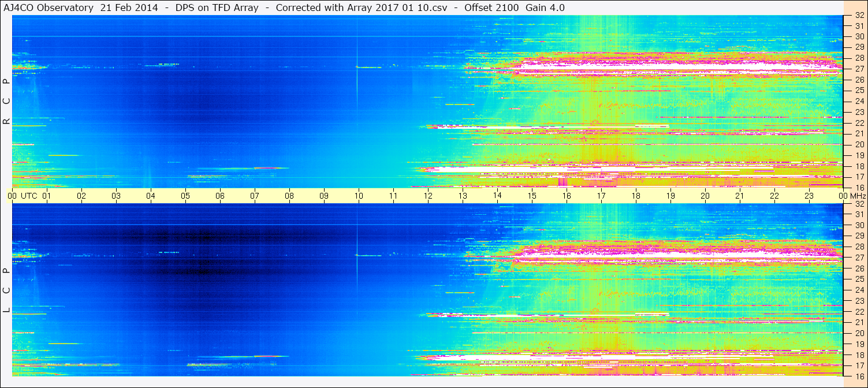
Task: Select the 18 hour mark on time axis
Action: [636, 196]
